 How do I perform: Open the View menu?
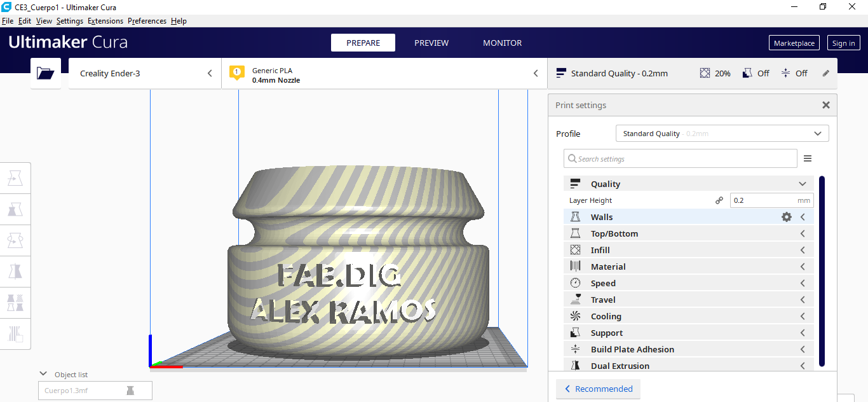pos(44,21)
